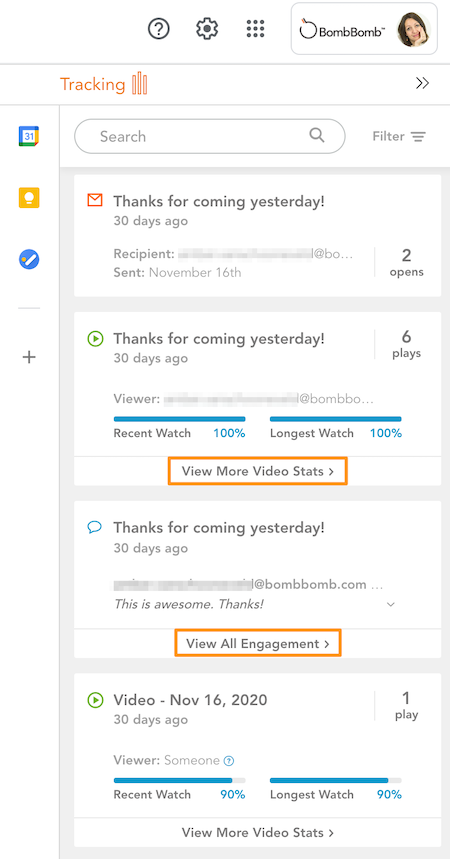Click highlighted View More Video Stats link
The image size is (450, 859).
(258, 471)
